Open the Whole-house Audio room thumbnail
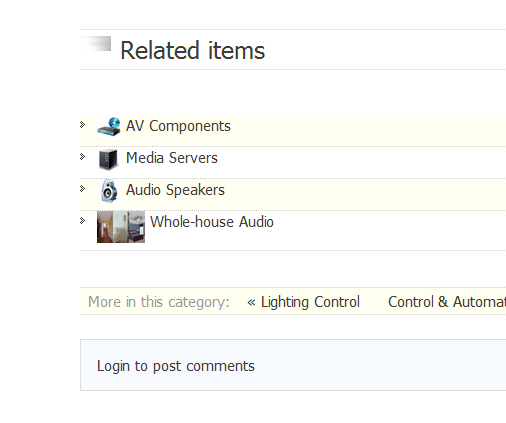Viewport: 506px width, 423px height. tap(121, 227)
